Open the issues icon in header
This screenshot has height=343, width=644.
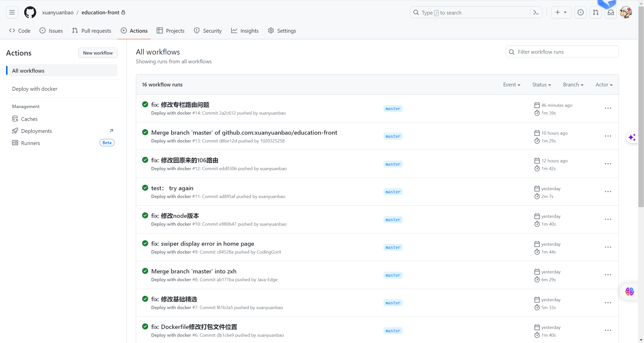tap(580, 12)
